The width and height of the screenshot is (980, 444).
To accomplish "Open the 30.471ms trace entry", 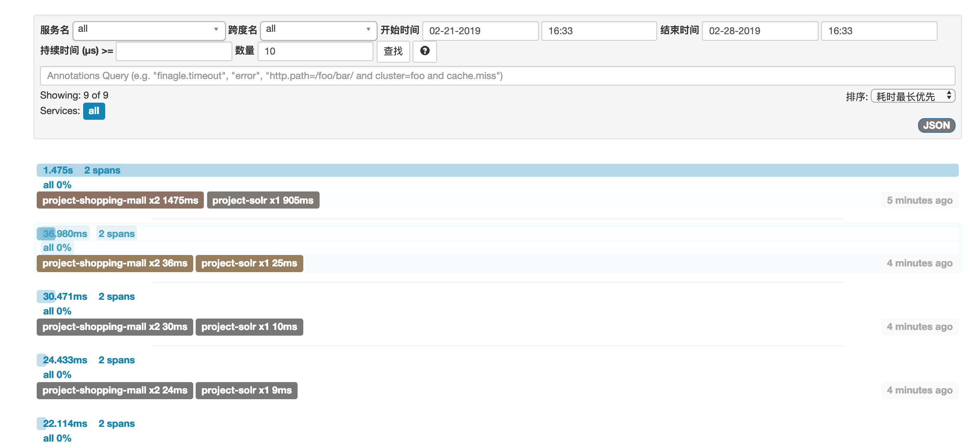I will coord(65,297).
